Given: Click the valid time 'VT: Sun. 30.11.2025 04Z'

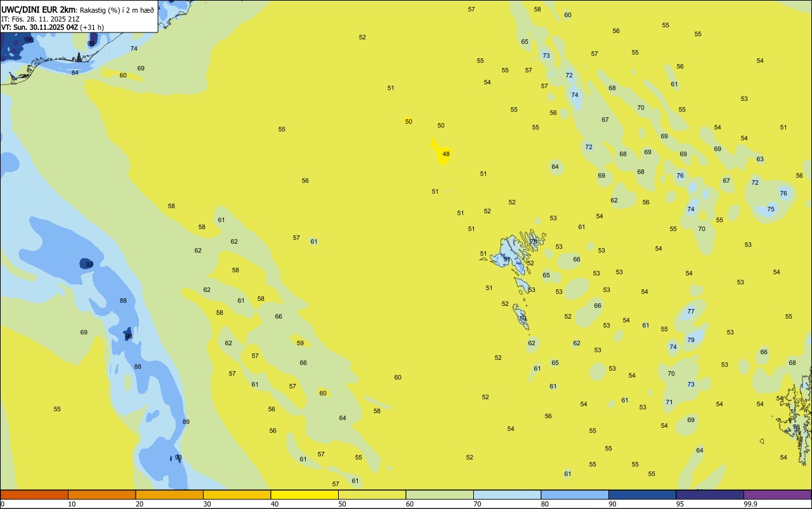Looking at the screenshot, I should [x=39, y=27].
